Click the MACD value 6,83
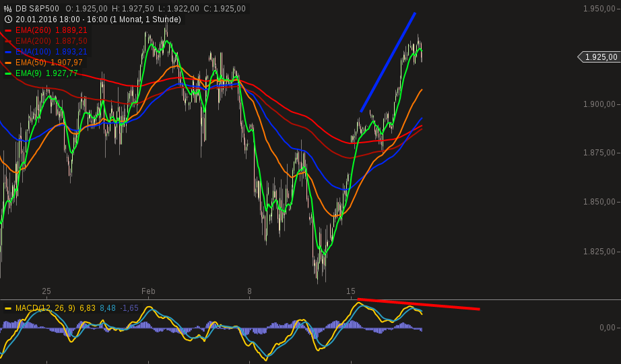 (88, 307)
